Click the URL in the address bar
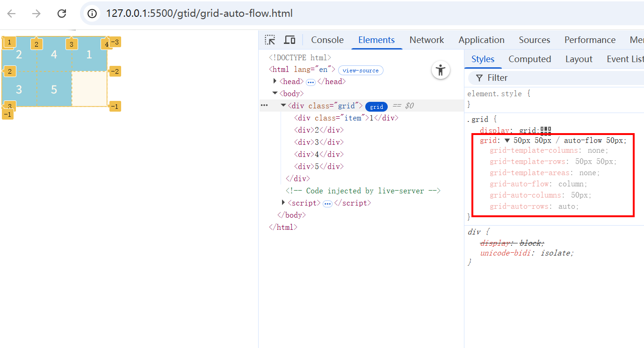This screenshot has height=348, width=644. pos(199,14)
